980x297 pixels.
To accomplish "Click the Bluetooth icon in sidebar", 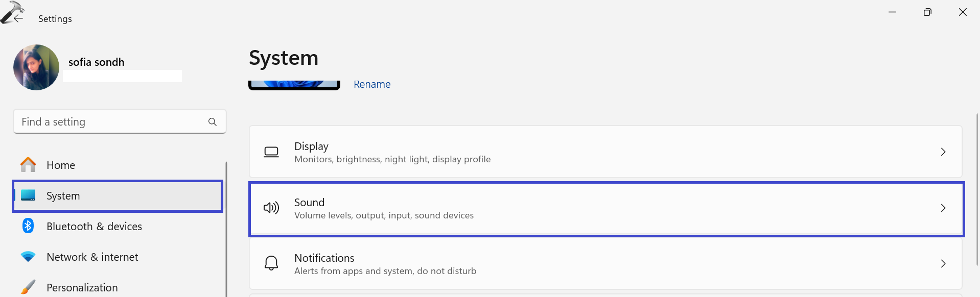I will pyautogui.click(x=28, y=226).
